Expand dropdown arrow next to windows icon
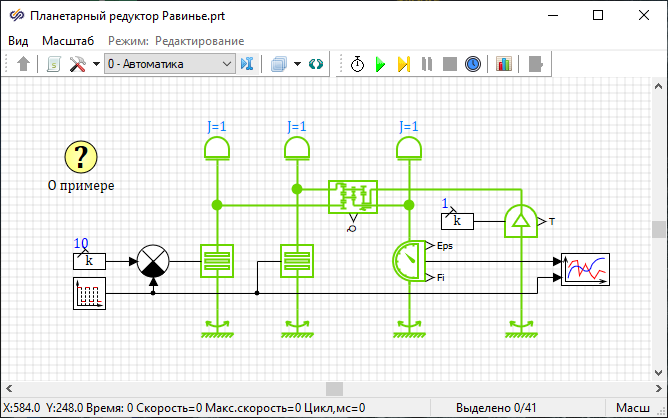668x418 pixels. tap(297, 64)
